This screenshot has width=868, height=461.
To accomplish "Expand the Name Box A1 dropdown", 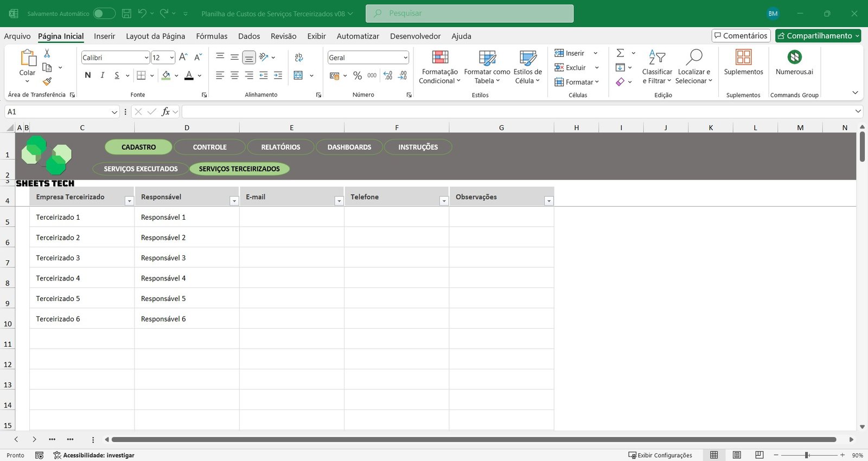I will click(114, 112).
